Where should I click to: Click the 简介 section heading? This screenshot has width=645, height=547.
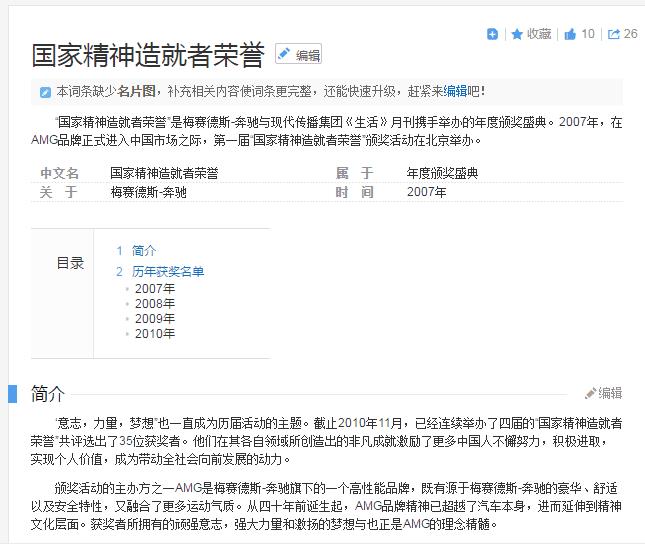click(48, 393)
